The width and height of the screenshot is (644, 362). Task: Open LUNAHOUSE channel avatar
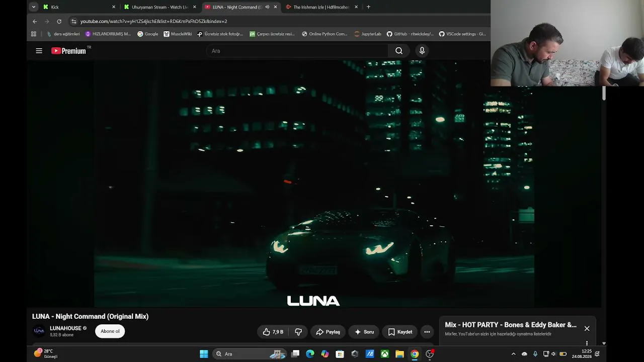coord(39,331)
